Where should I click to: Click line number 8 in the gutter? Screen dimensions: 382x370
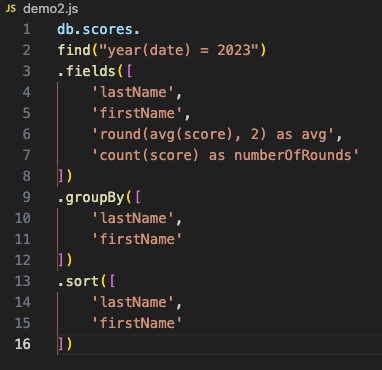pos(27,176)
